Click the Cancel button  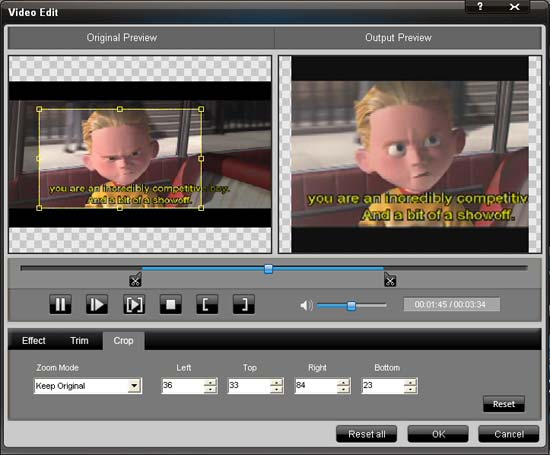click(509, 434)
